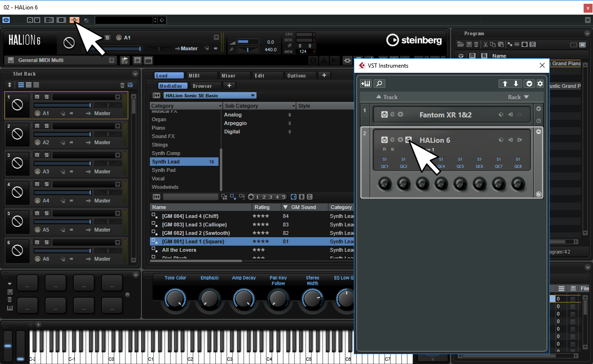
Task: Click the QC1 quick control knob
Action: pyautogui.click(x=385, y=183)
